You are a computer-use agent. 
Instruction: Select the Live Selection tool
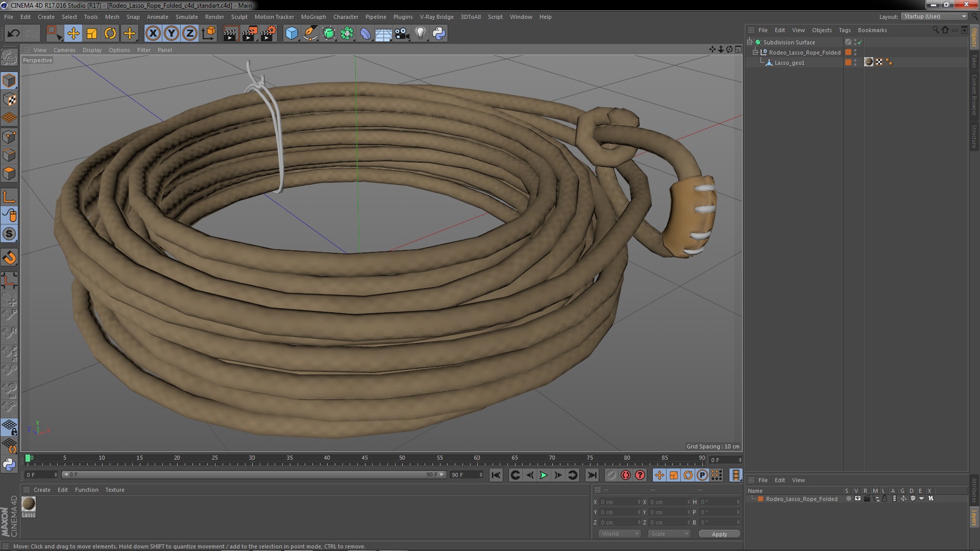(54, 34)
